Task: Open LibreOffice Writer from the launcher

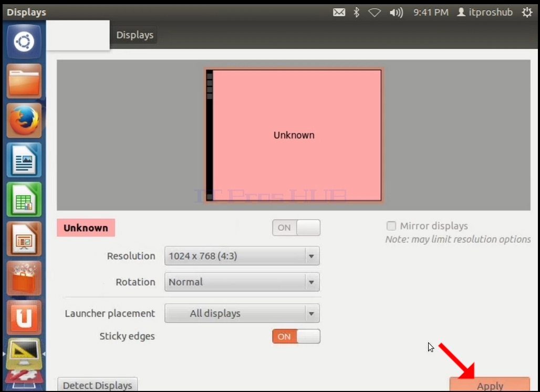Action: 24,160
